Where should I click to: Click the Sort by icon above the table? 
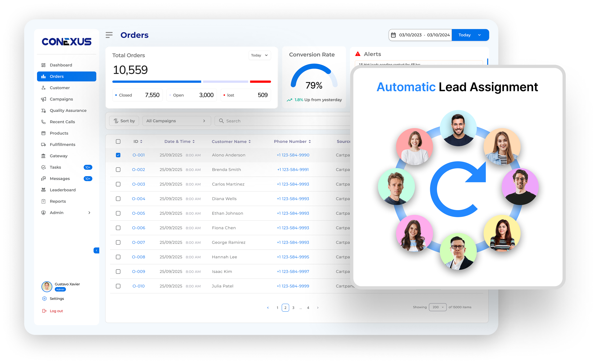click(x=116, y=121)
